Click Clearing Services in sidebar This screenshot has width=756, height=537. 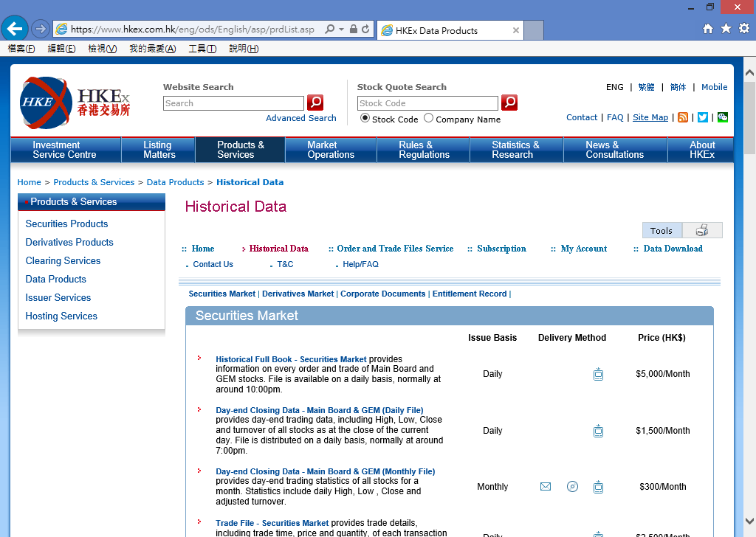[63, 260]
